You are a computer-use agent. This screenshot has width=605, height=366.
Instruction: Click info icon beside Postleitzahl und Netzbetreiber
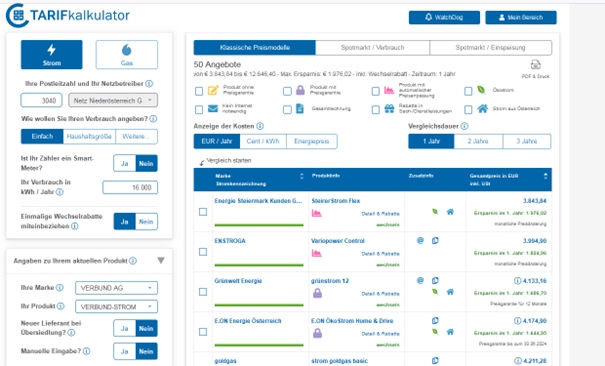pos(149,83)
